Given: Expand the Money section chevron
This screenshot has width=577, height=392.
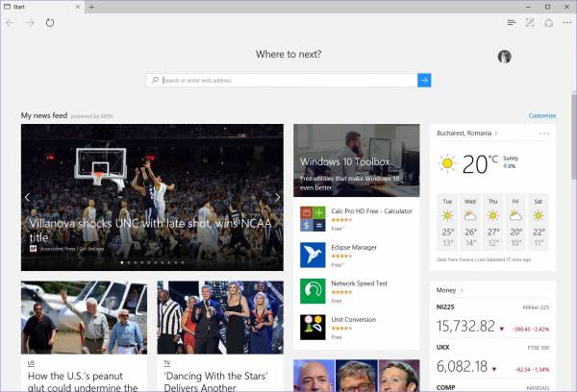Looking at the screenshot, I should pos(462,290).
